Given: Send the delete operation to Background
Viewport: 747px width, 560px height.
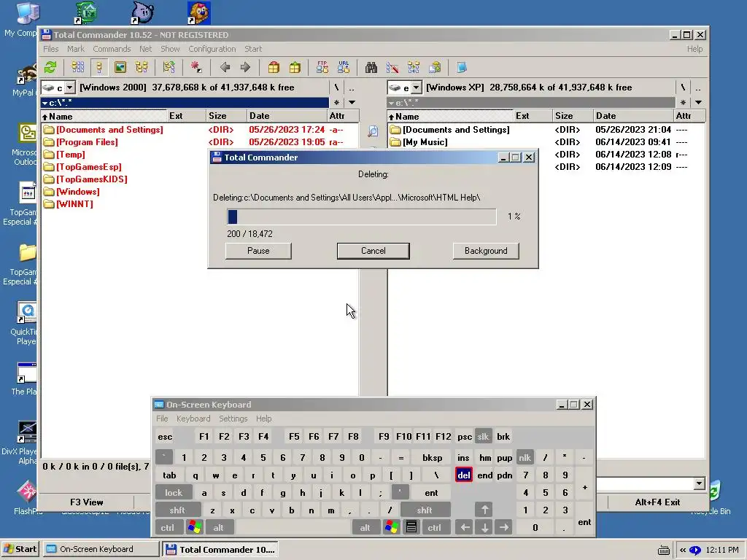Looking at the screenshot, I should coord(486,251).
